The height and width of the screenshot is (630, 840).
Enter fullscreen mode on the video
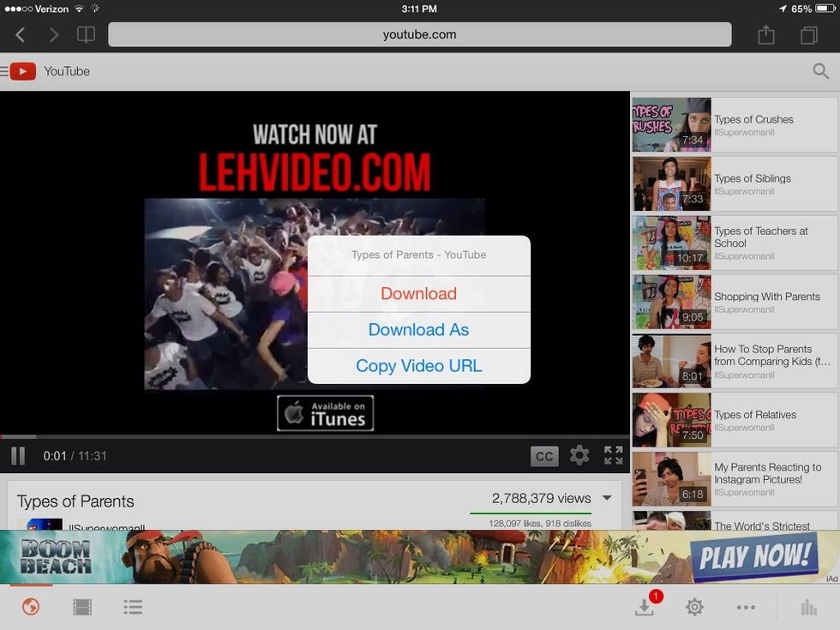pos(613,455)
